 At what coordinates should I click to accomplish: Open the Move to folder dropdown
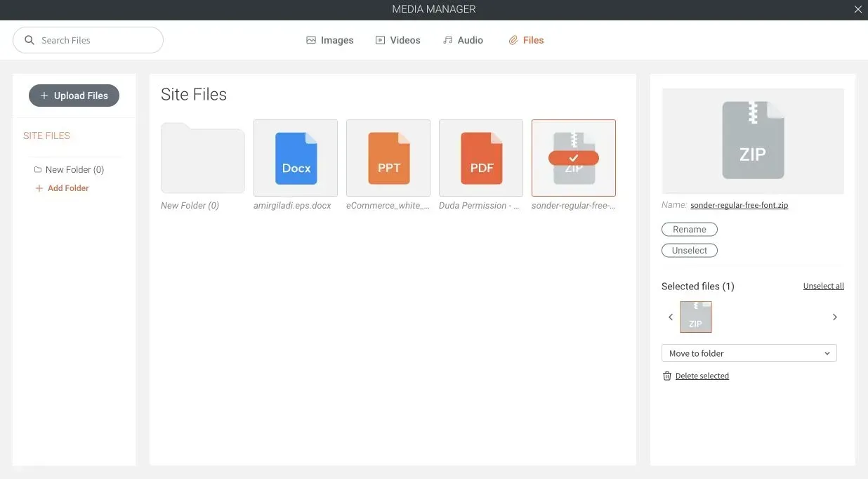click(x=749, y=353)
